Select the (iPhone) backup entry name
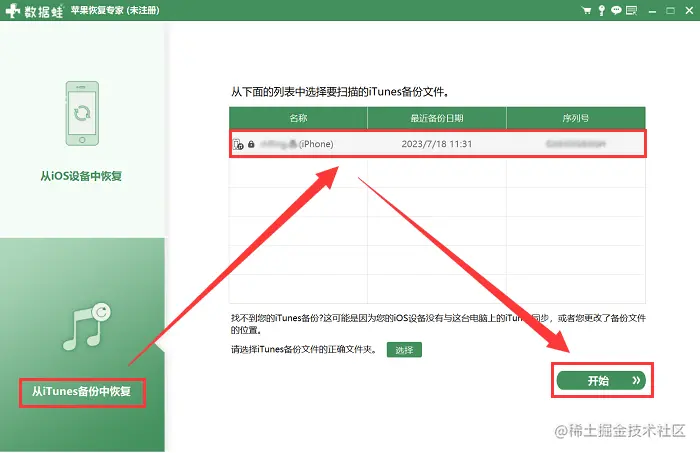Viewport: 700px width, 453px height. [x=297, y=144]
